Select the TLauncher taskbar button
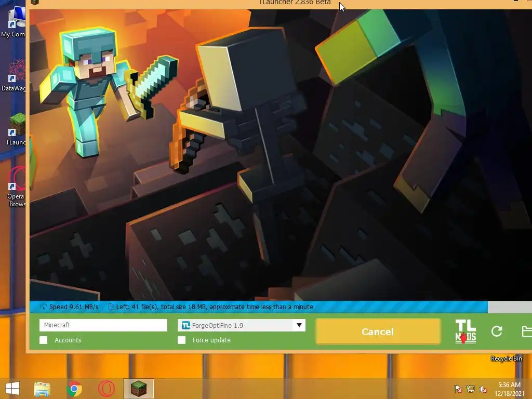Image resolution: width=532 pixels, height=399 pixels. pyautogui.click(x=138, y=389)
